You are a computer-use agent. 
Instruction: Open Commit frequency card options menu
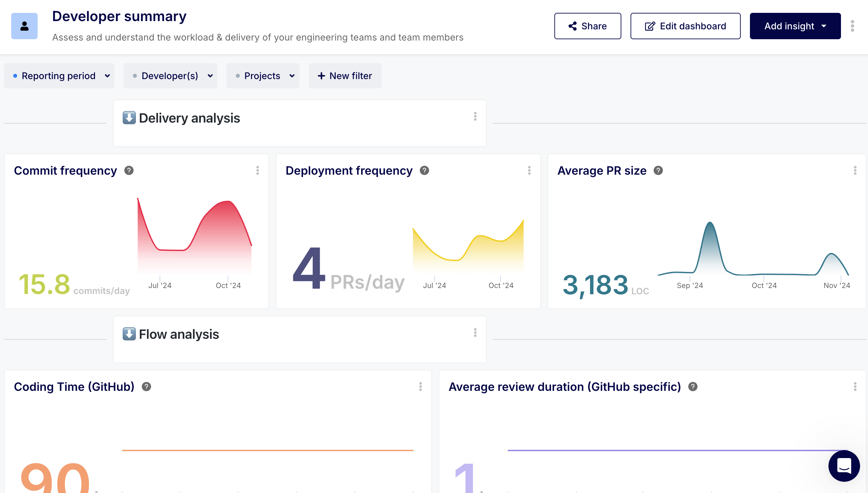[258, 170]
